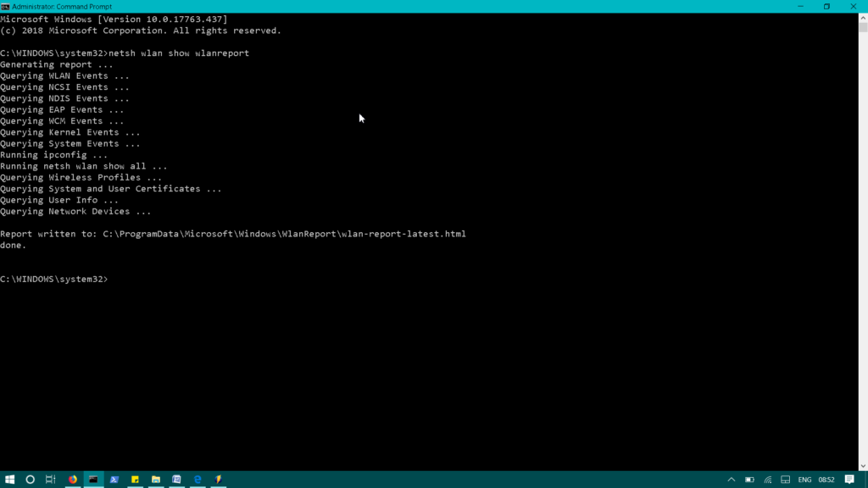Click the scrollbar down arrow
This screenshot has width=868, height=488.
click(863, 467)
